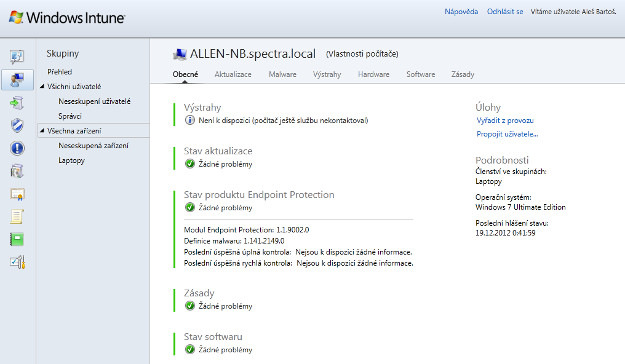This screenshot has width=625, height=364.
Task: Open the Malware tab
Action: tap(282, 74)
